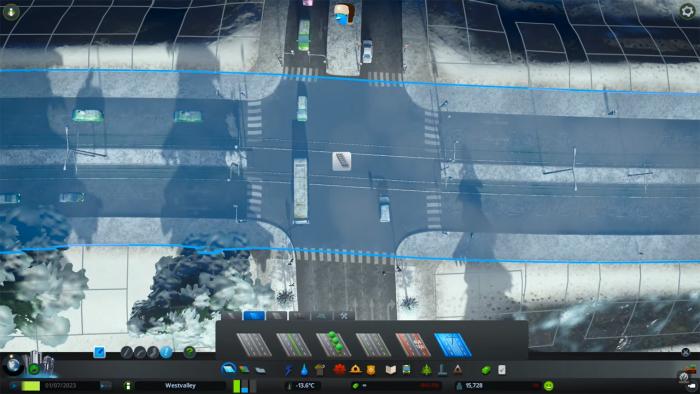
Task: Click the 15,728 population counter
Action: [x=474, y=386]
